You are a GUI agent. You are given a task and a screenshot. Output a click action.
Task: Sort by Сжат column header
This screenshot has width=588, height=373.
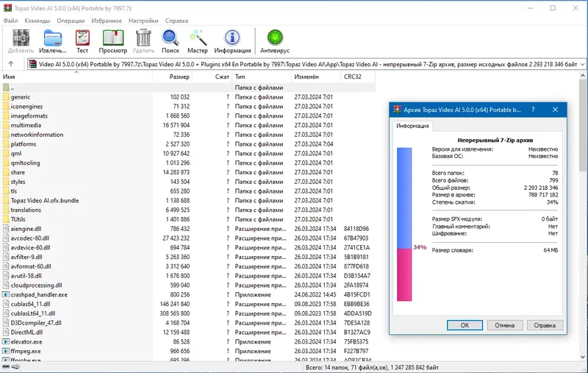[212, 77]
